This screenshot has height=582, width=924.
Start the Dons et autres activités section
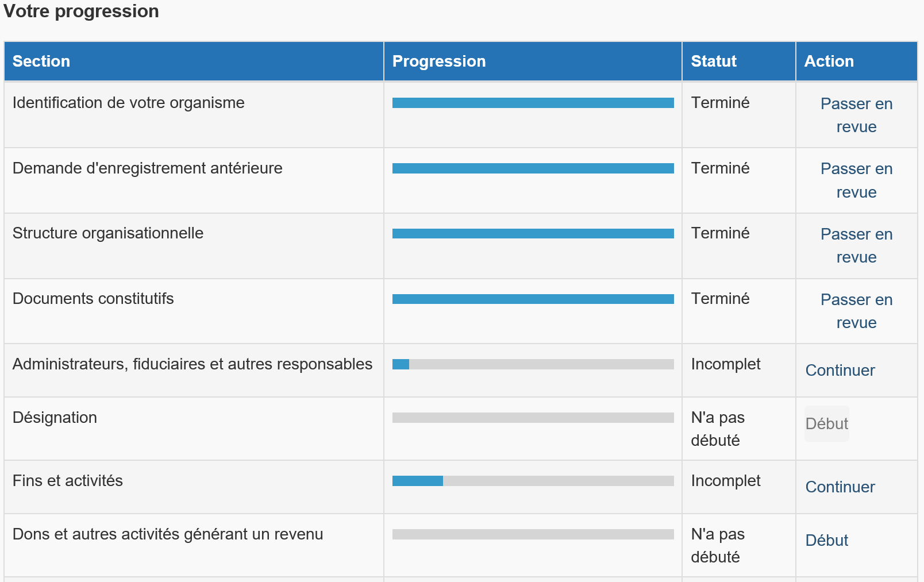click(x=827, y=541)
